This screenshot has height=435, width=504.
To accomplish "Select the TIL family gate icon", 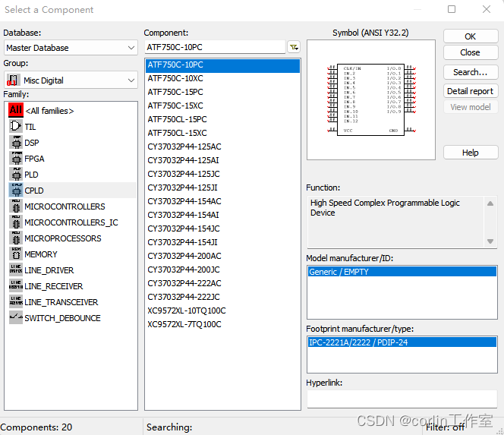I will 16,126.
